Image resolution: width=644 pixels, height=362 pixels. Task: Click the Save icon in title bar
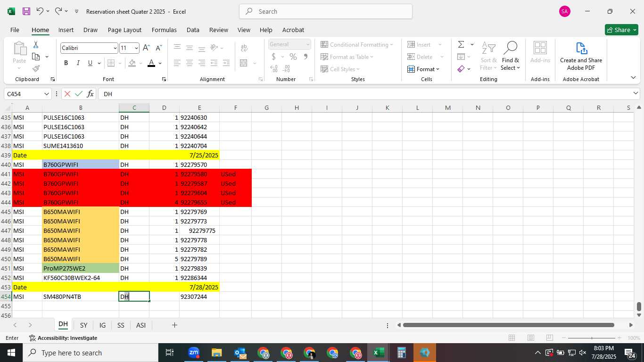click(26, 11)
